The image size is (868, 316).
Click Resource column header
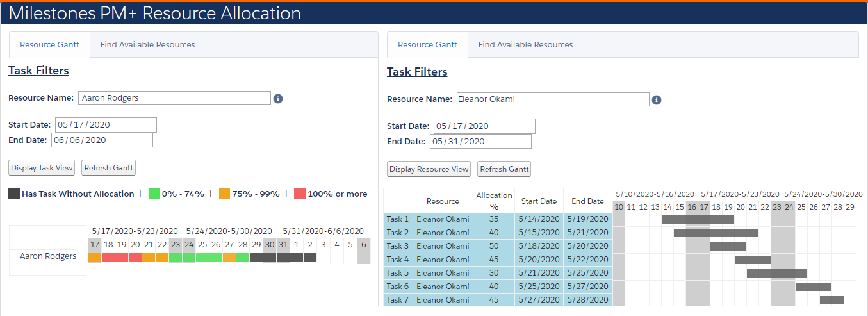(443, 201)
